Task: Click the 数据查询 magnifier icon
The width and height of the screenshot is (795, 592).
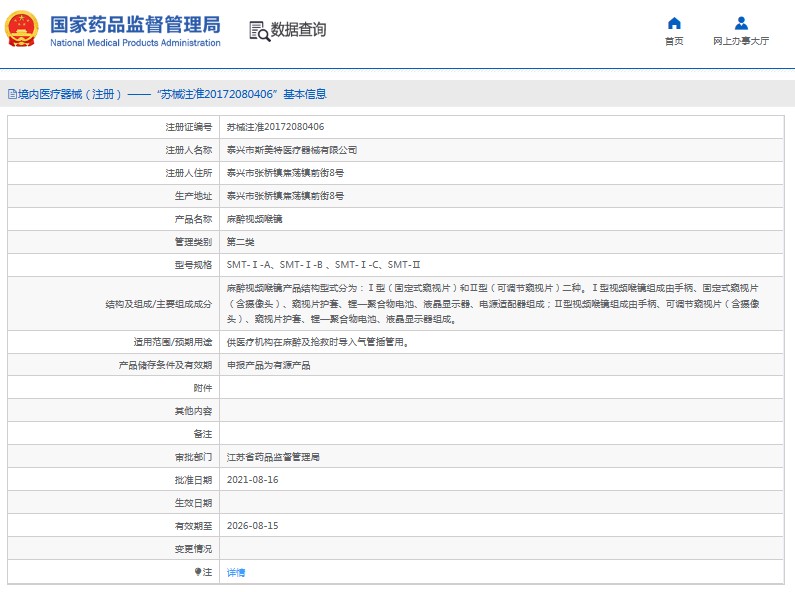Action: 258,31
